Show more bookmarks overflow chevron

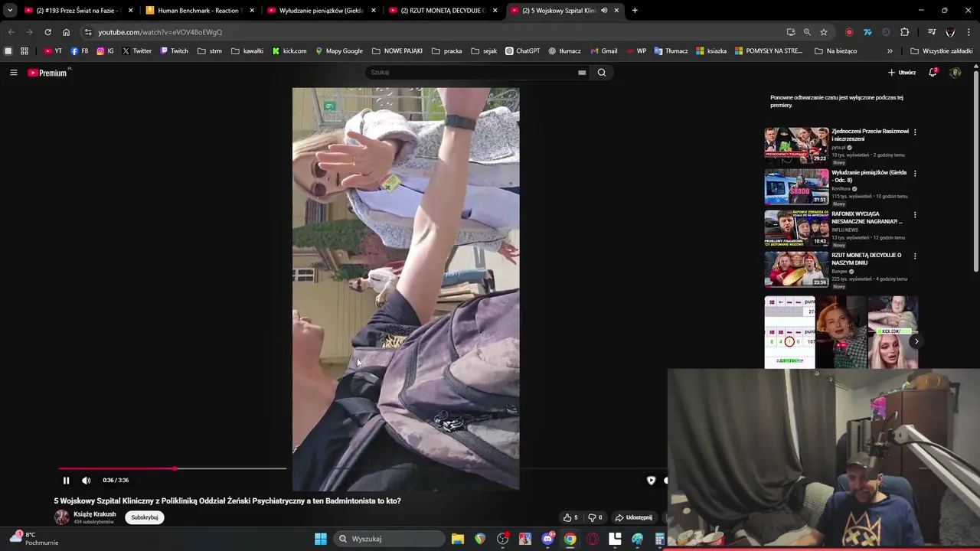coord(890,51)
